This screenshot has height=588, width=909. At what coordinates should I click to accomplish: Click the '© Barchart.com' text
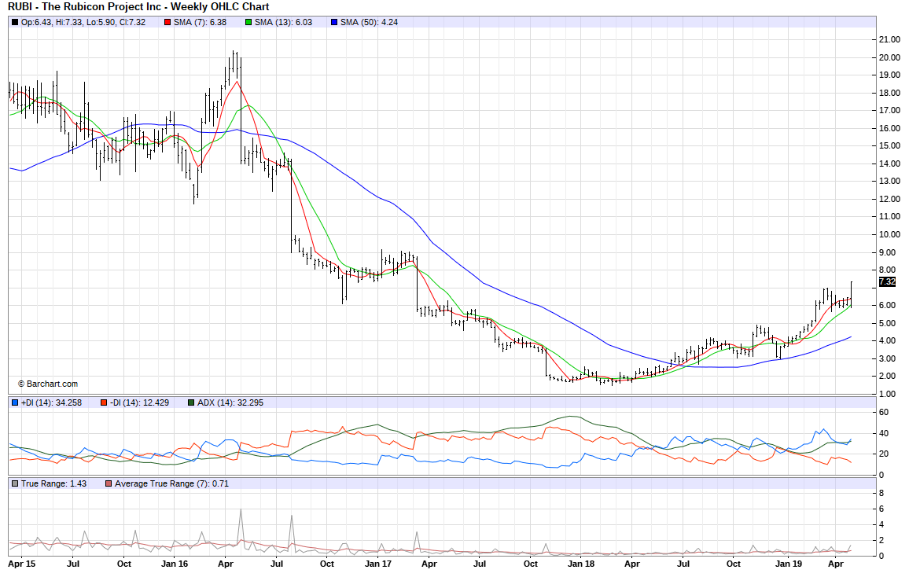[48, 384]
